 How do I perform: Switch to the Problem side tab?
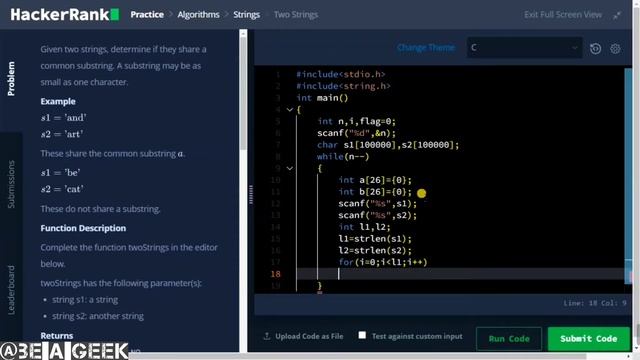tap(11, 79)
